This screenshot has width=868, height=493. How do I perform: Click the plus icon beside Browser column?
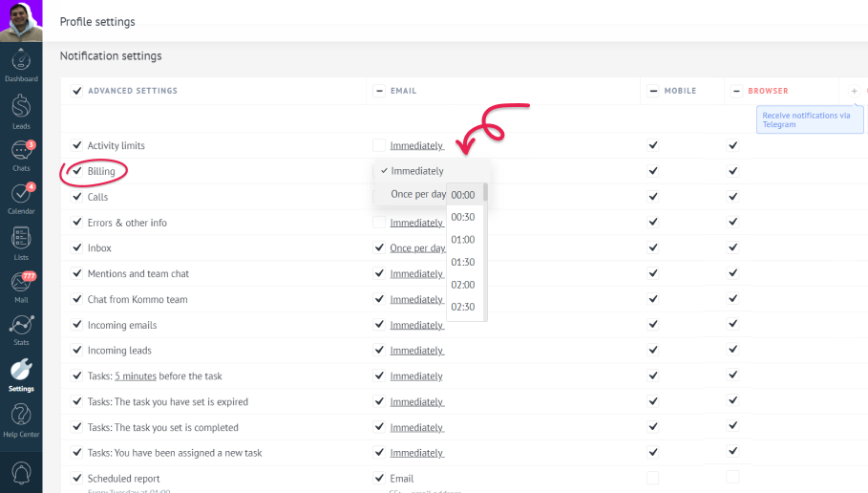855,91
